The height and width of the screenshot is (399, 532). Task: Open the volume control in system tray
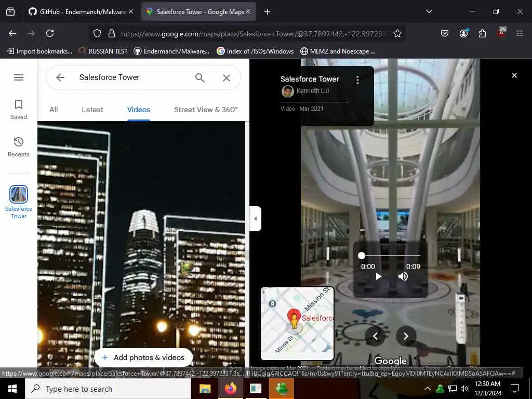point(464,389)
